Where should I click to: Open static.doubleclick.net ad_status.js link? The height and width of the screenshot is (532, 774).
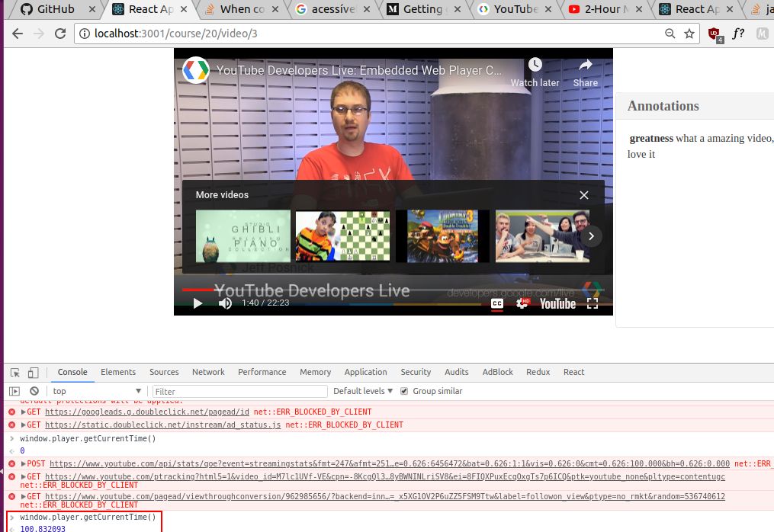(163, 425)
